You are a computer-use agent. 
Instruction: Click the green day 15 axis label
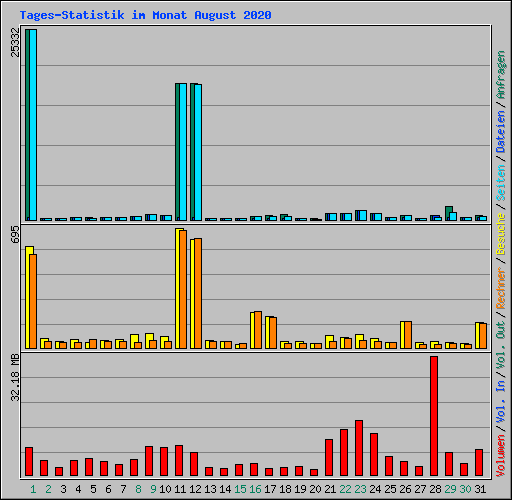point(240,489)
